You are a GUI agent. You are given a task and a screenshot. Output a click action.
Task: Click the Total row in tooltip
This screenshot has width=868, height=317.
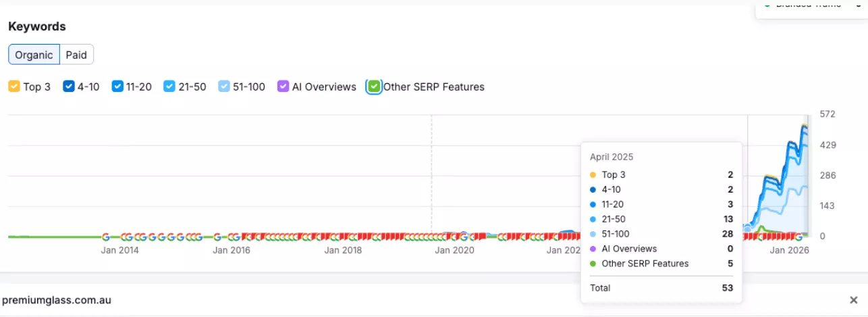click(x=661, y=288)
